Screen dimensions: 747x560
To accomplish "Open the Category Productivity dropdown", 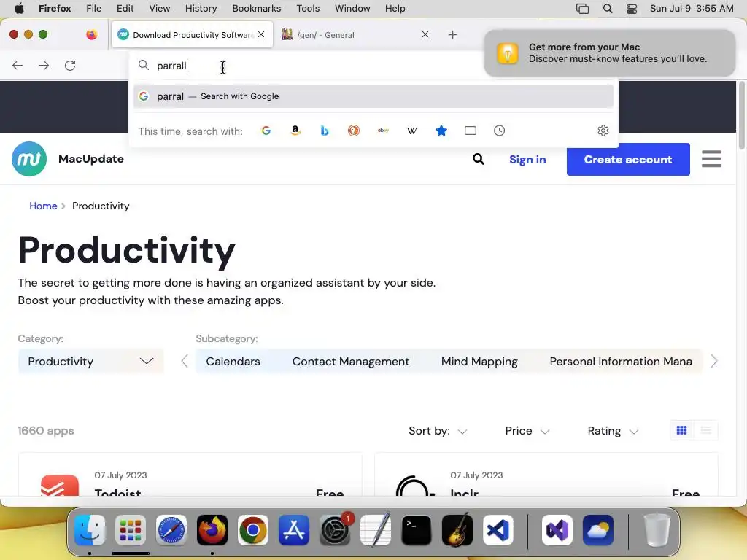I will (90, 362).
